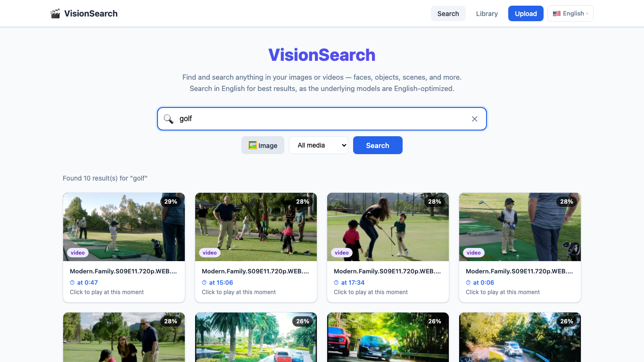This screenshot has height=362, width=644.
Task: Expand the English language dropdown
Action: click(570, 13)
